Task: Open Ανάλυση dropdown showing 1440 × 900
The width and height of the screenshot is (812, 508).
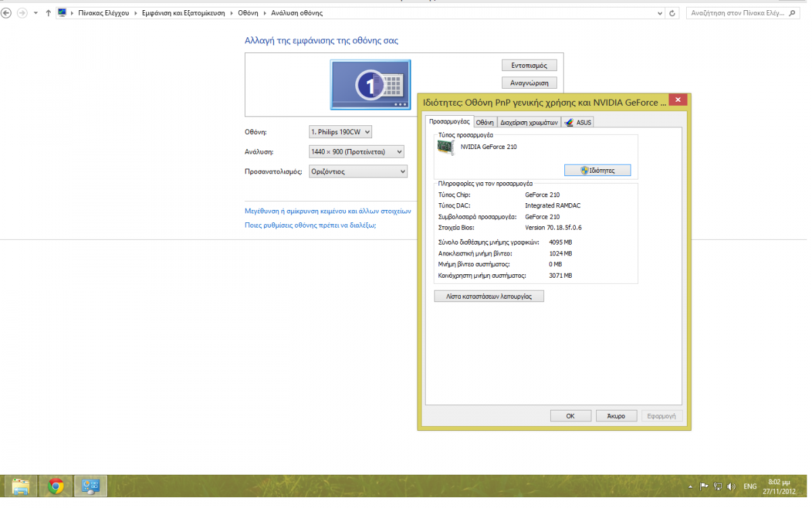Action: pos(357,152)
